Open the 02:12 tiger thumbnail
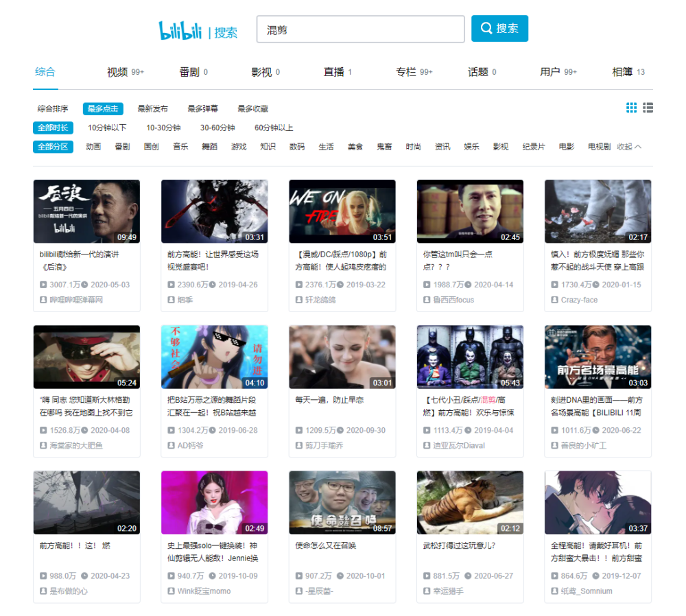The width and height of the screenshot is (686, 616). [470, 503]
